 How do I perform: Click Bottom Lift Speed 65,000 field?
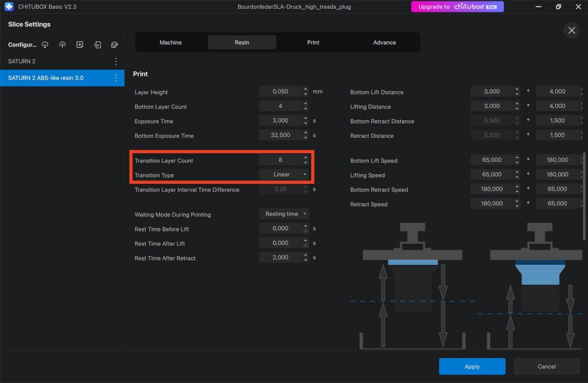point(492,160)
